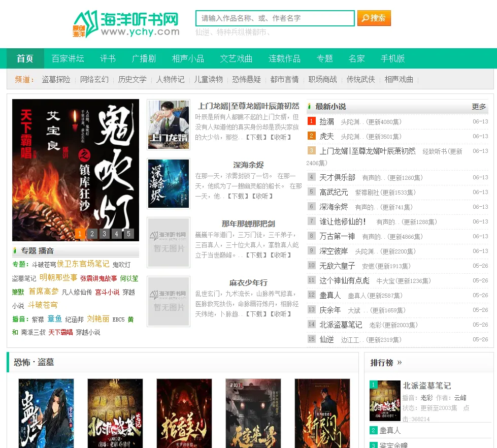Image resolution: width=497 pixels, height=448 pixels.
Task: Go to the 评书 section
Action: (x=108, y=58)
